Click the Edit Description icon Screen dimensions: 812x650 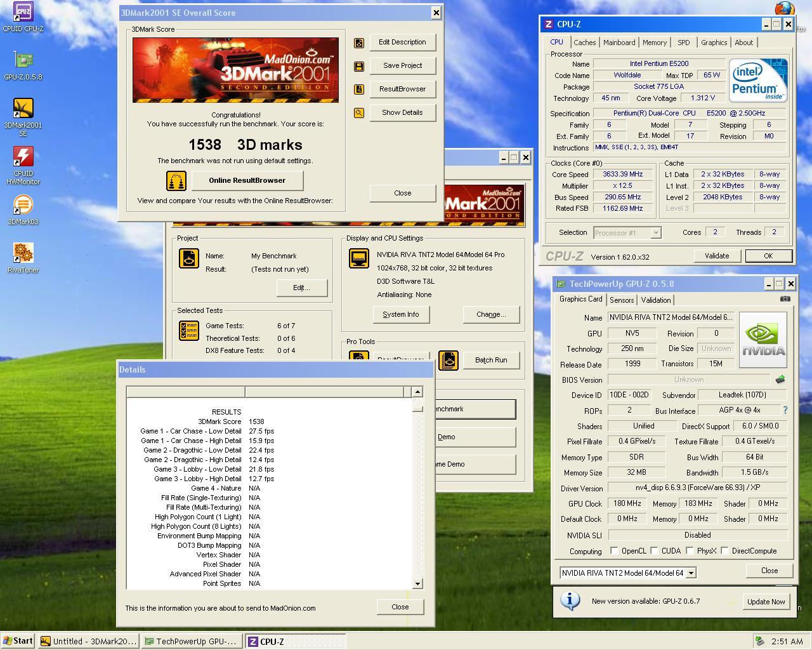pos(359,43)
